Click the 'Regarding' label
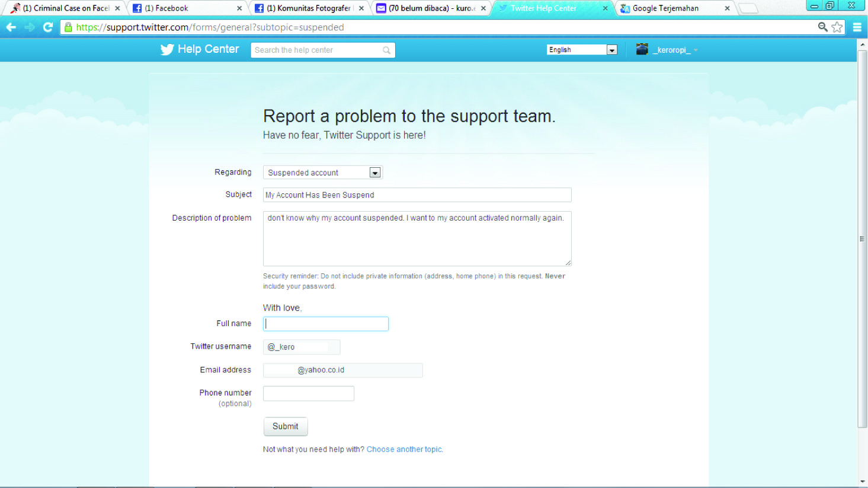This screenshot has width=868, height=488. pyautogui.click(x=233, y=172)
